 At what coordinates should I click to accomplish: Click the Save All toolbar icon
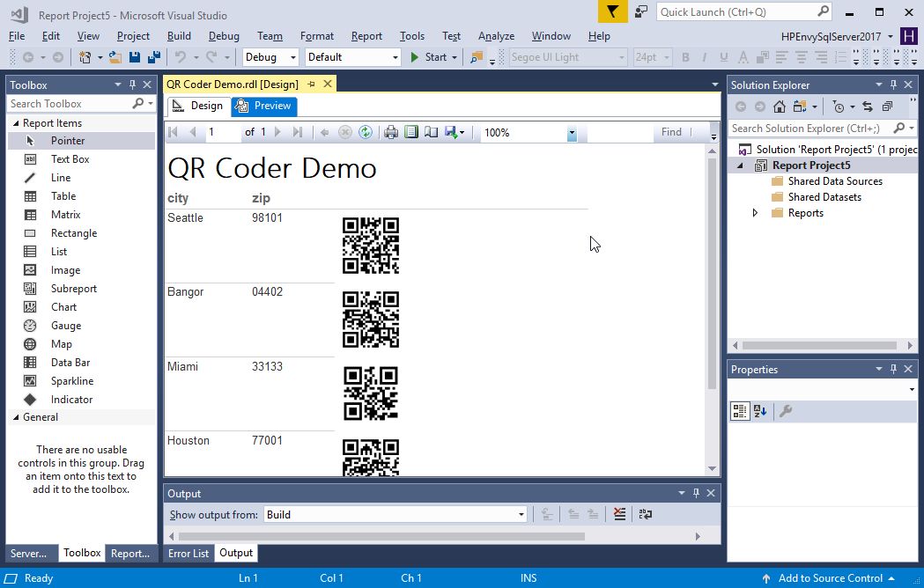pos(153,57)
